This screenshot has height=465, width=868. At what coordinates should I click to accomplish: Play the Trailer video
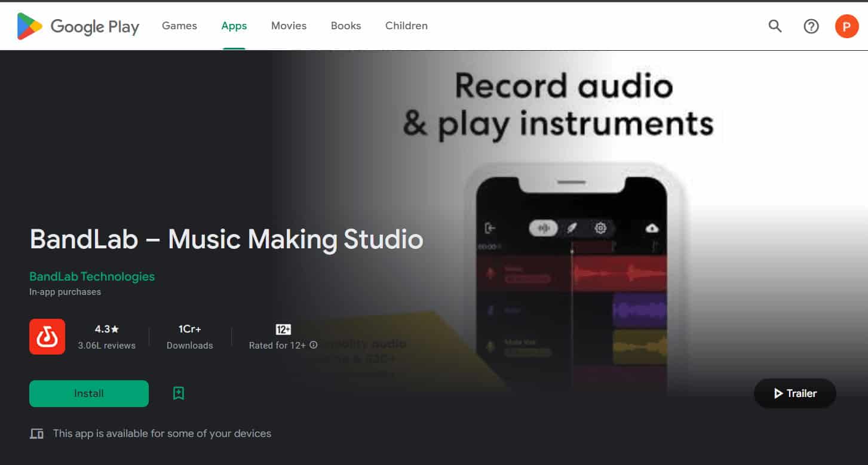pos(795,393)
